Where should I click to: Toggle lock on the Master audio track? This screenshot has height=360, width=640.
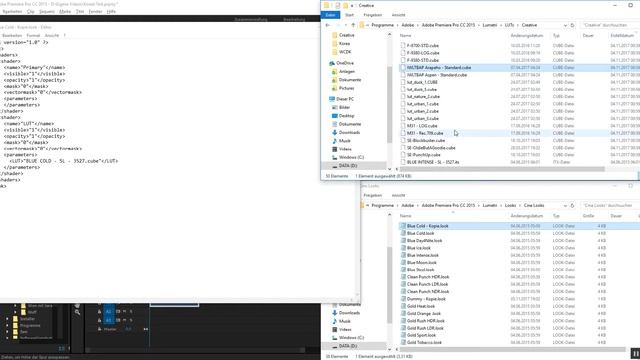tap(99, 329)
